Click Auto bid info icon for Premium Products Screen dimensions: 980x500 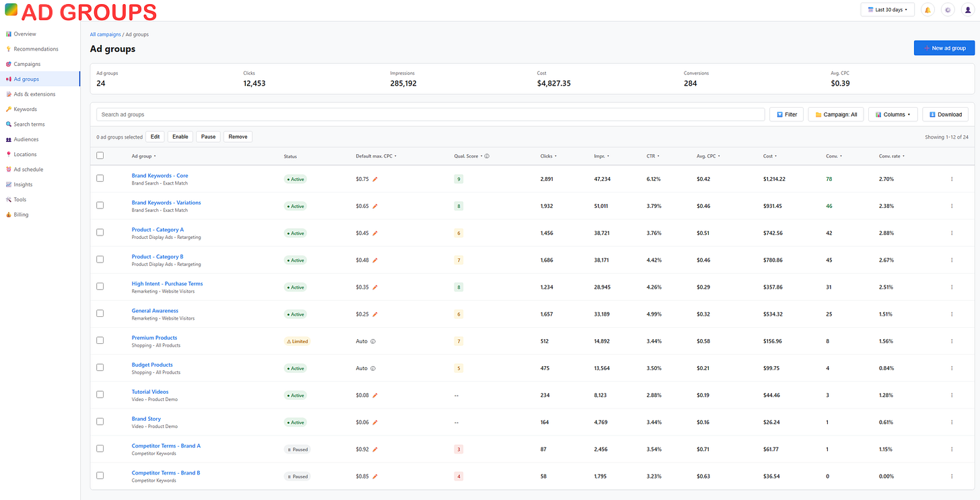pos(373,341)
